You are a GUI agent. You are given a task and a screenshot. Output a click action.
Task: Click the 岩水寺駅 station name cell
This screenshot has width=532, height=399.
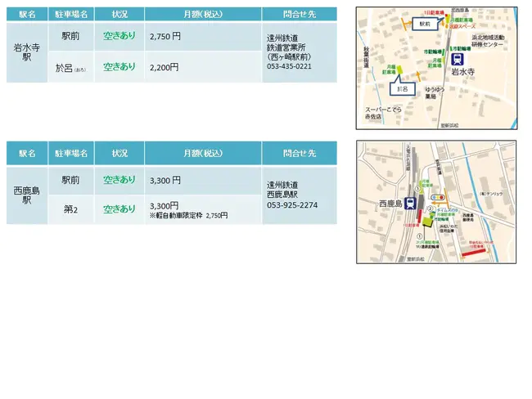coord(27,52)
